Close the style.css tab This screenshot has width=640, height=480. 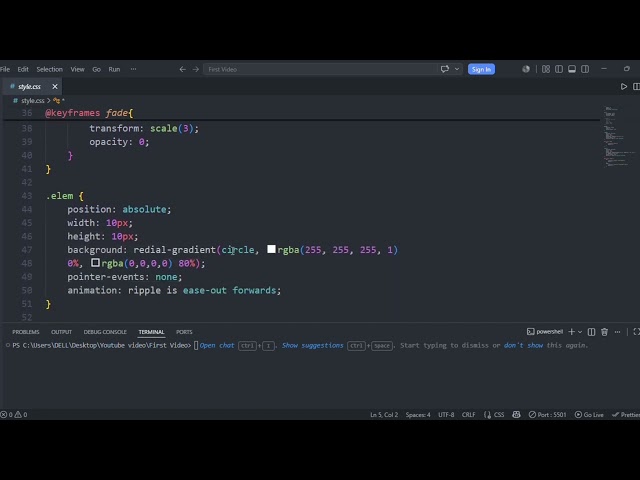(55, 87)
